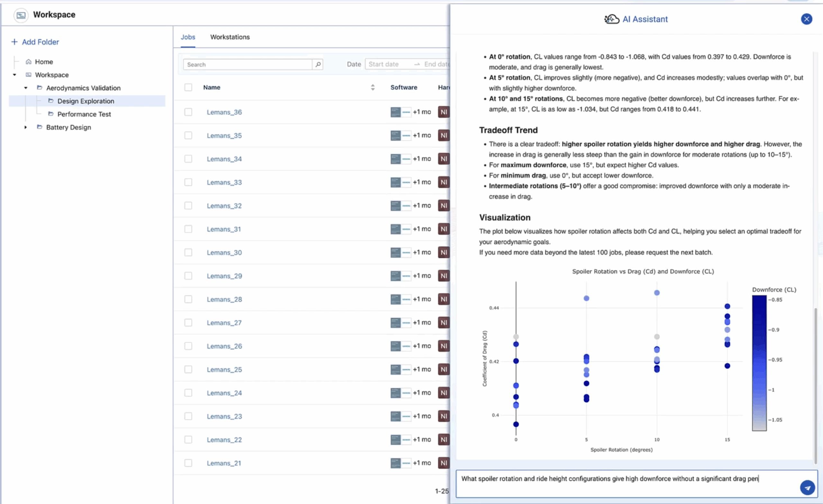Collapse the Workspace tree node

[14, 75]
